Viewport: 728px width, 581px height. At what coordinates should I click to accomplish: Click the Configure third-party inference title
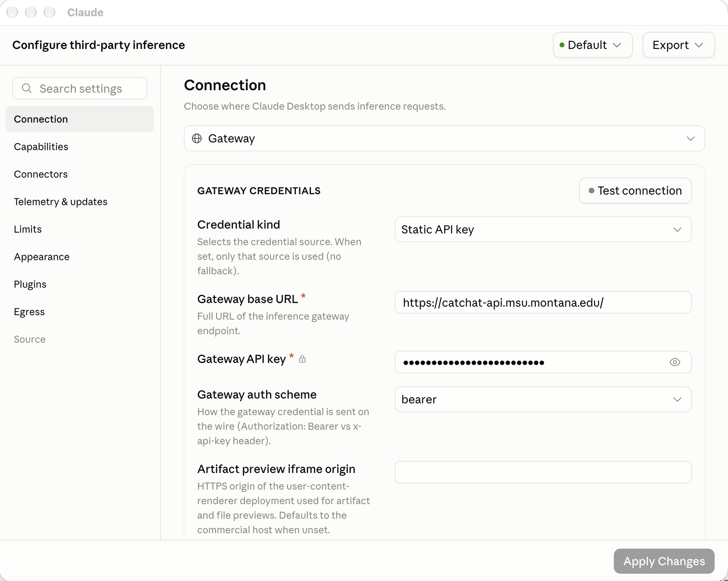tap(98, 45)
